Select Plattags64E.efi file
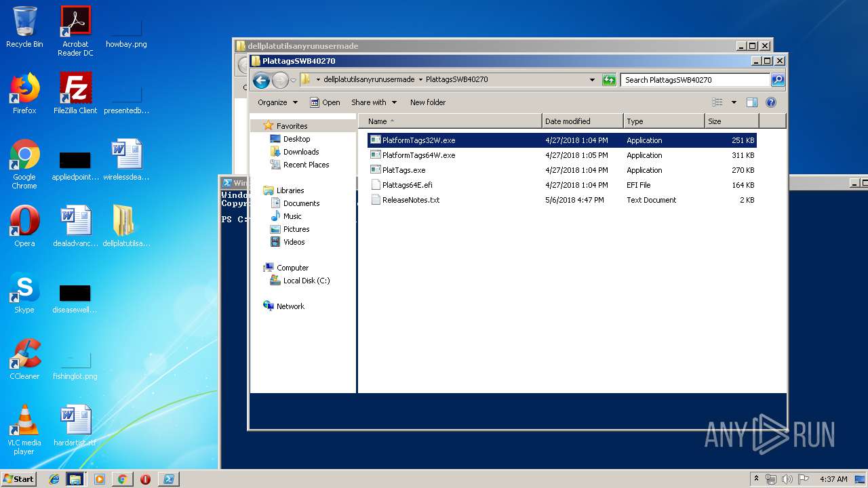The height and width of the screenshot is (488, 868). coord(561,185)
